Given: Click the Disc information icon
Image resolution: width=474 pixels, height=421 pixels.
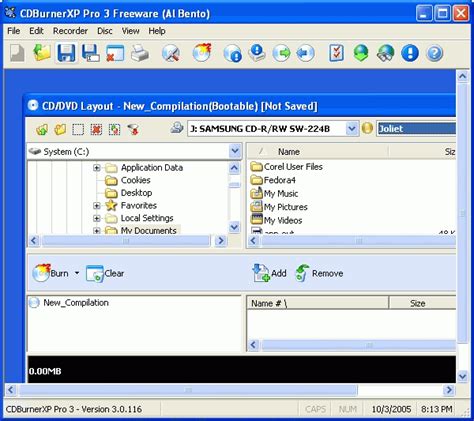Looking at the screenshot, I should pos(232,53).
